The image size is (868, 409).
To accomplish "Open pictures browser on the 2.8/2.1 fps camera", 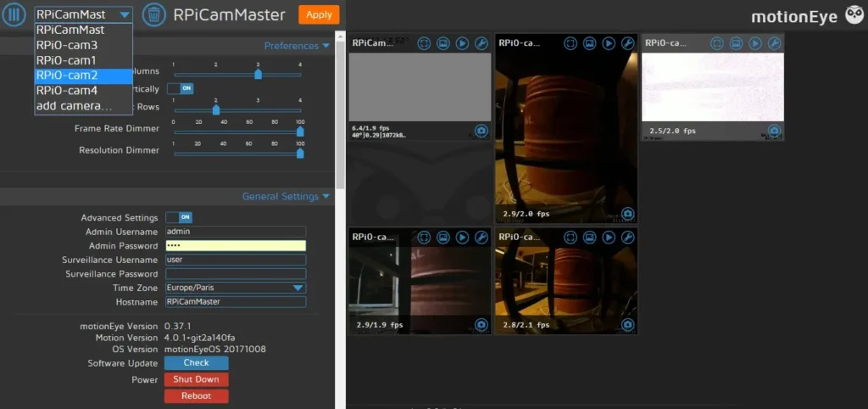I will pyautogui.click(x=590, y=238).
